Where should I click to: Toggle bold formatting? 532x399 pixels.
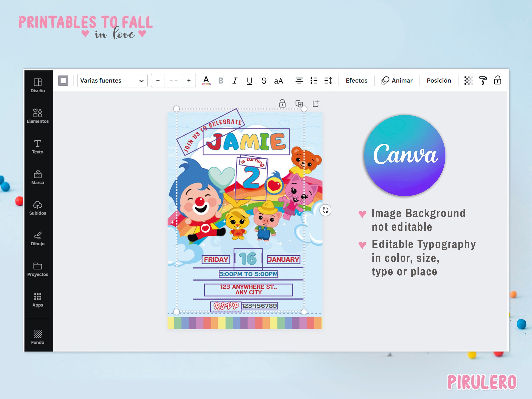[x=221, y=81]
